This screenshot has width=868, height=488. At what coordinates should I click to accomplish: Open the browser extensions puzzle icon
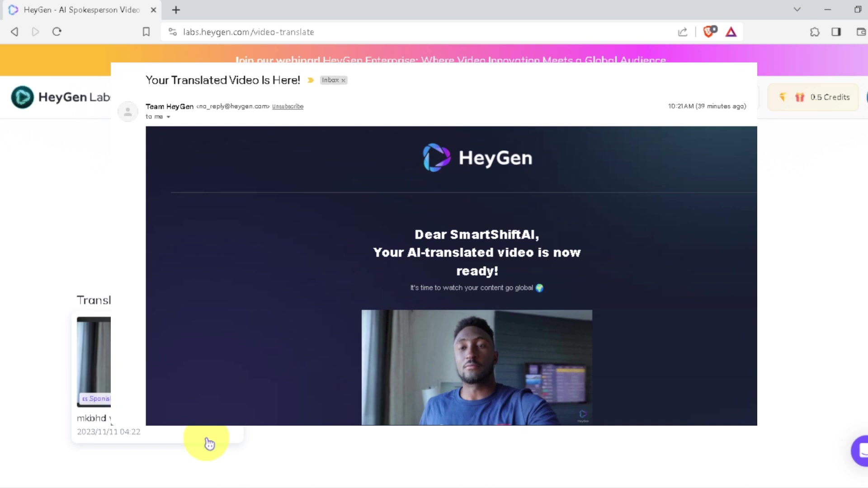(815, 32)
